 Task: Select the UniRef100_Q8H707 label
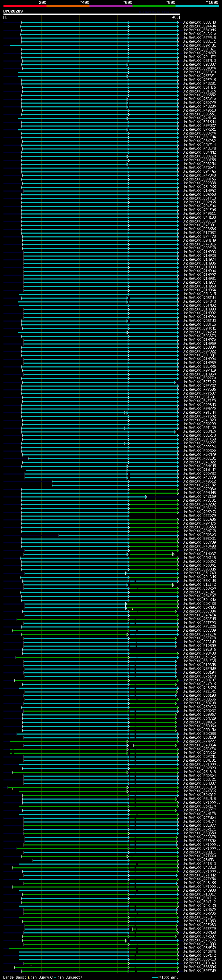(x=199, y=680)
